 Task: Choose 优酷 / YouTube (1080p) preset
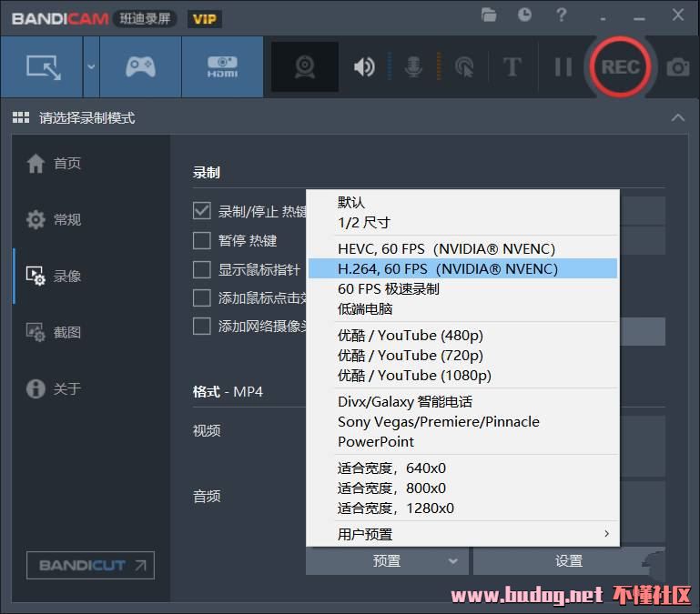(462, 376)
